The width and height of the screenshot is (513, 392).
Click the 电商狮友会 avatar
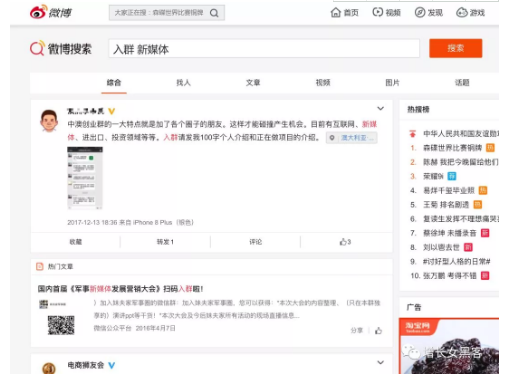(49, 368)
